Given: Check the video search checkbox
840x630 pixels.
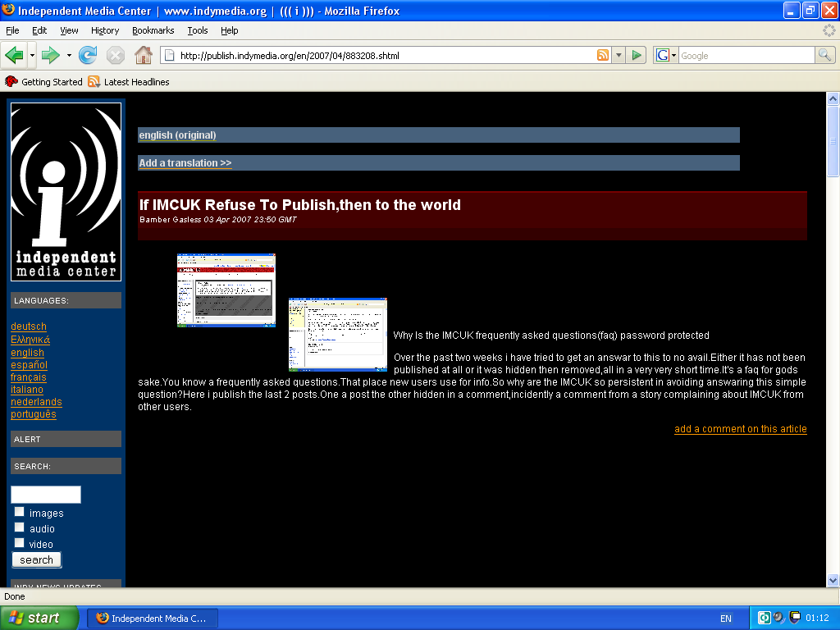Looking at the screenshot, I should click(20, 543).
